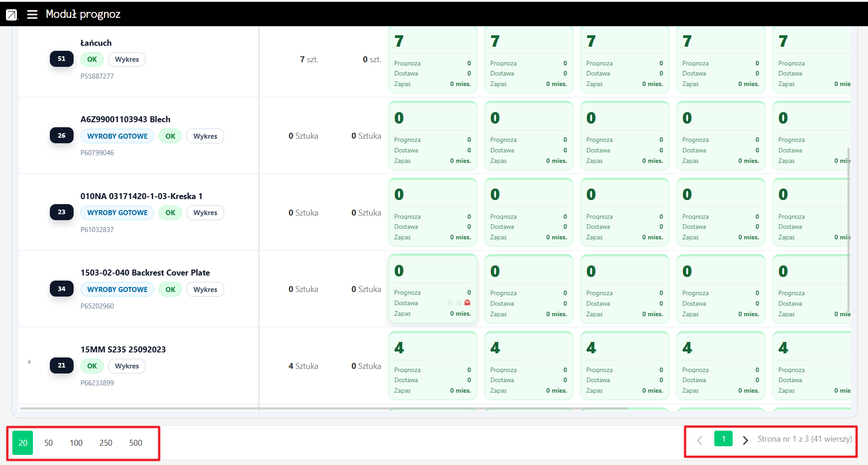The image size is (868, 465).
Task: Show Wykres for 010NA 03171420-1-03-Kreska 1
Action: click(205, 213)
